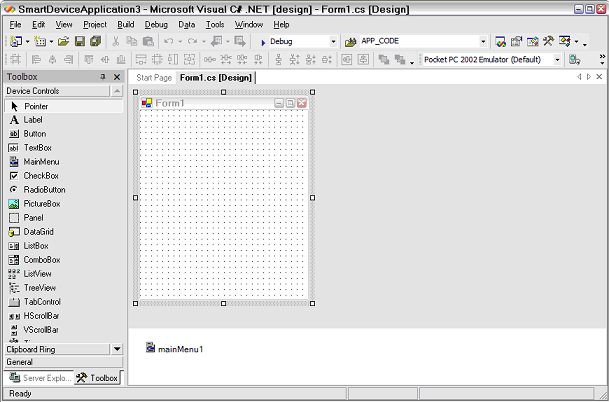This screenshot has width=609, height=402.
Task: Click the Form1 title bar in designer
Action: [224, 103]
